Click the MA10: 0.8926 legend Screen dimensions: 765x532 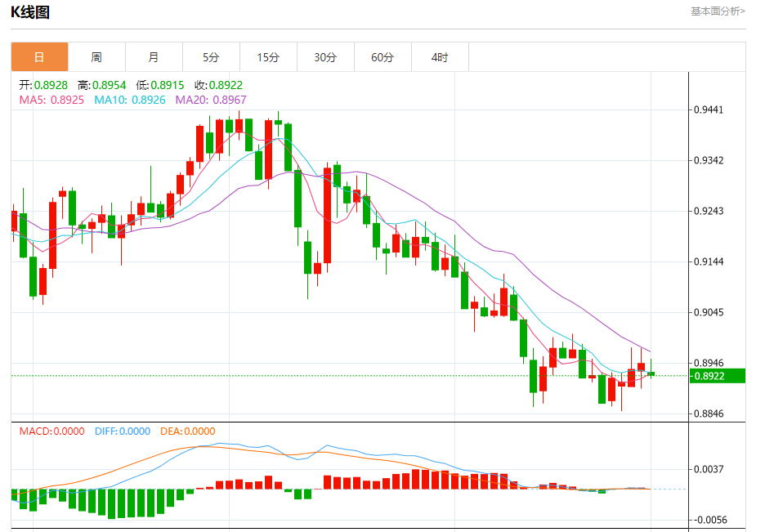click(130, 100)
